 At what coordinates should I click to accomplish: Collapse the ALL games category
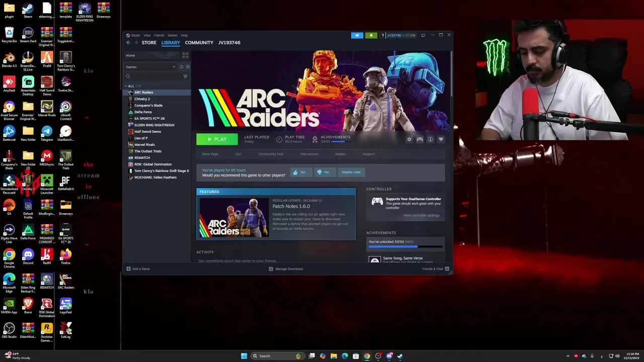click(x=127, y=86)
